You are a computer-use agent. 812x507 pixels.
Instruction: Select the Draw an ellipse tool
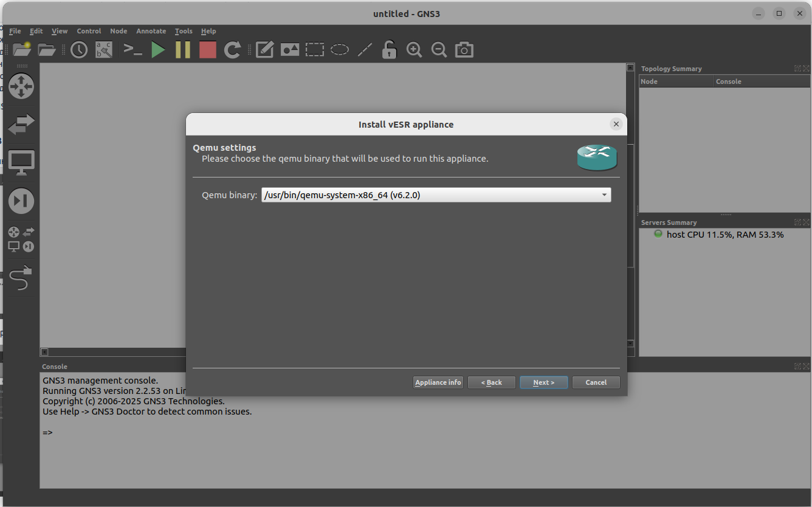click(x=339, y=49)
